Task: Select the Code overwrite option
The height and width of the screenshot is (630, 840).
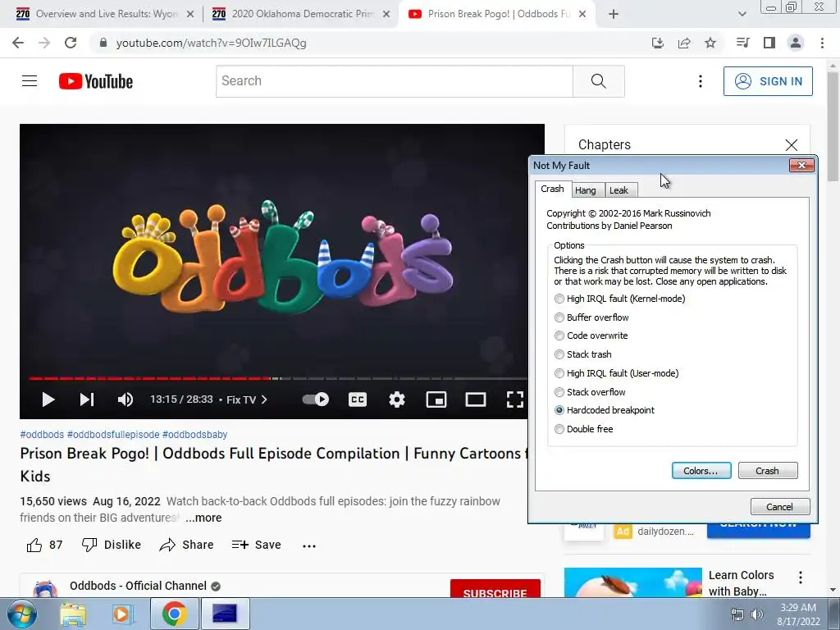Action: 591,336
